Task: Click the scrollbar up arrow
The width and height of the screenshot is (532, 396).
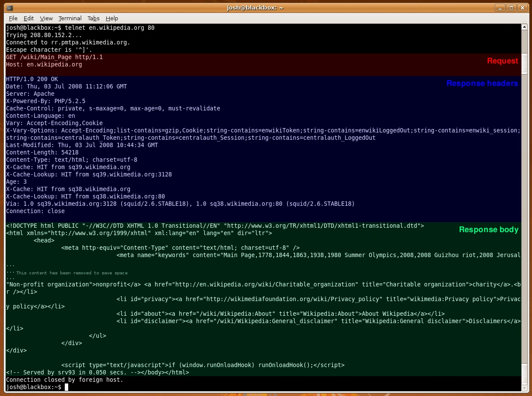Action: [525, 27]
